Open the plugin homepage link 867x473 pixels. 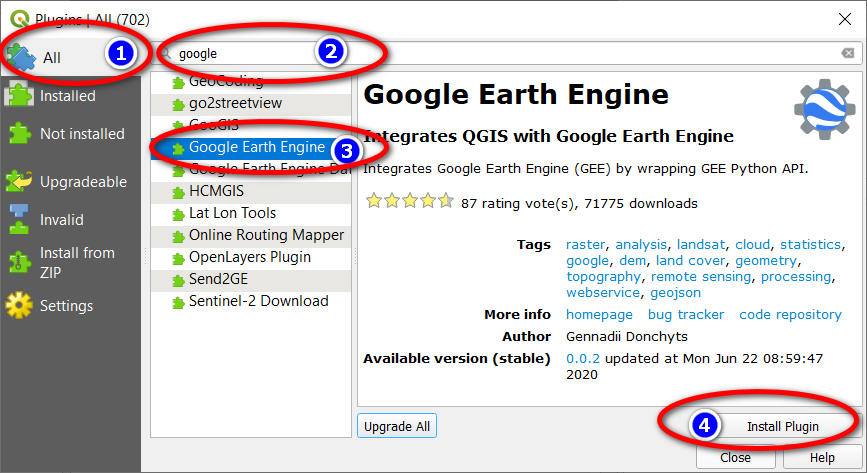coord(599,315)
